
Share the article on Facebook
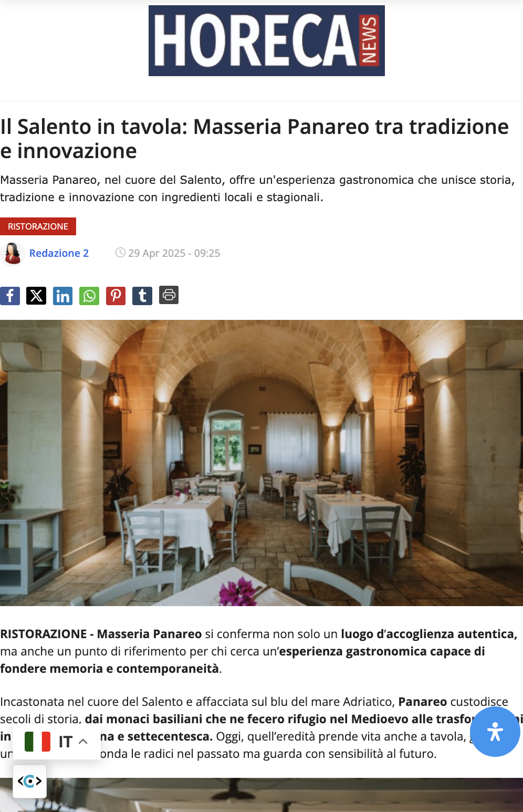[10, 296]
